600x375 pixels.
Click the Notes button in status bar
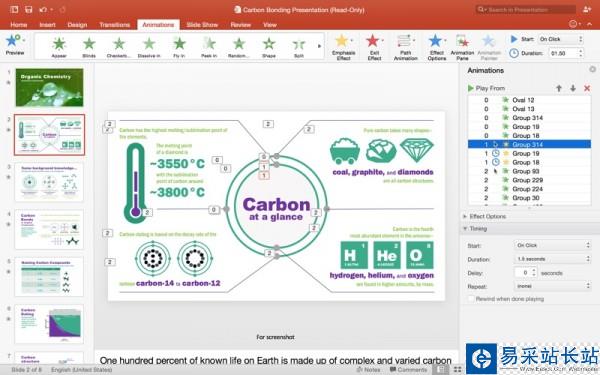pos(368,370)
